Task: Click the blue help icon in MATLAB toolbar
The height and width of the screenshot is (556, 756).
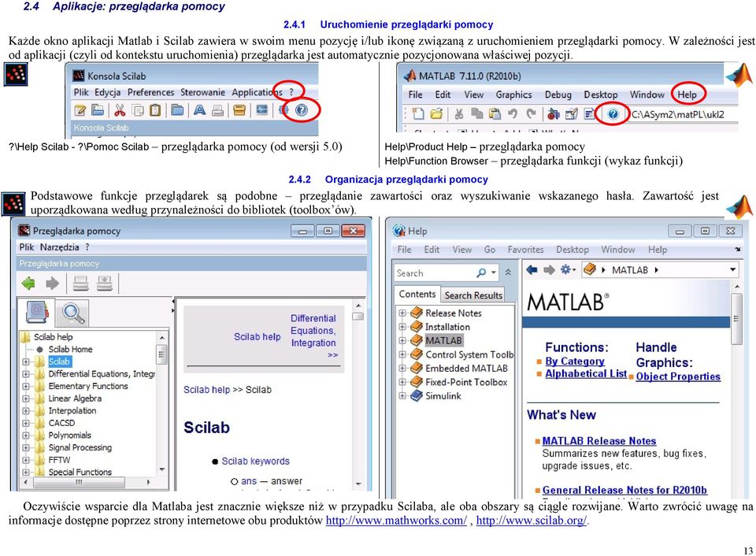Action: pos(613,114)
